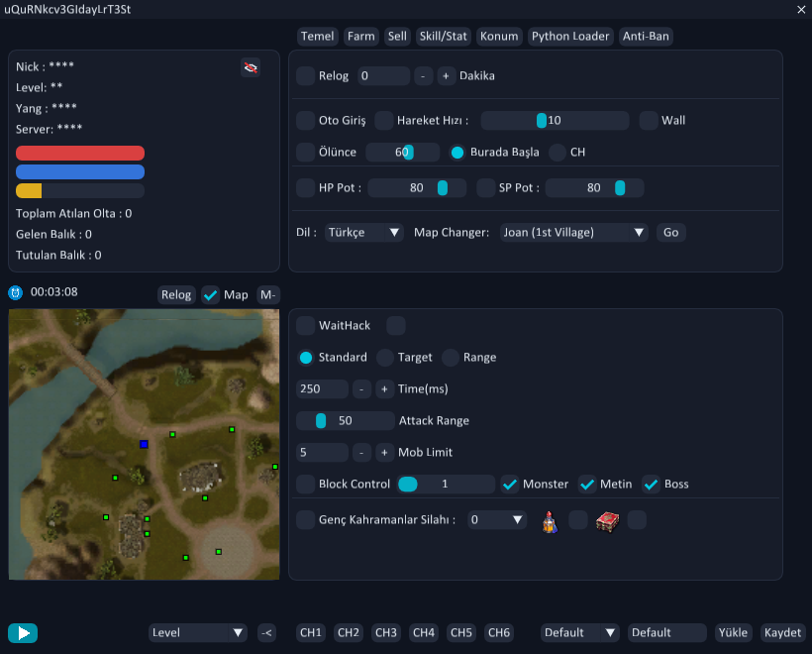Click the potion bottle item icon
Image resolution: width=812 pixels, height=654 pixels.
(x=550, y=521)
